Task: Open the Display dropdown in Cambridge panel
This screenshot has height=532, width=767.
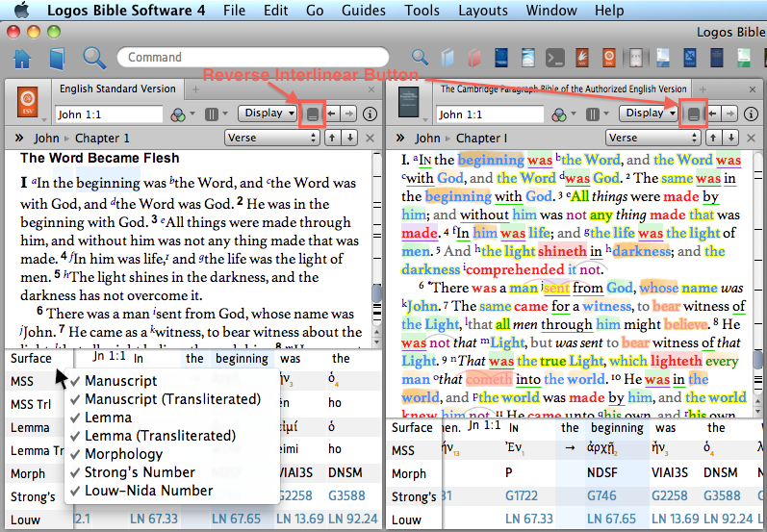Action: (650, 114)
